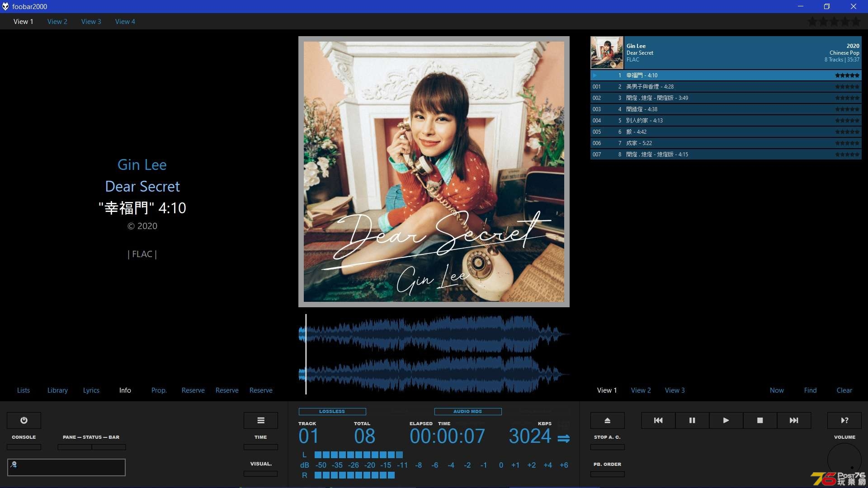
Task: Open the main menu hamburger icon
Action: coord(261,420)
